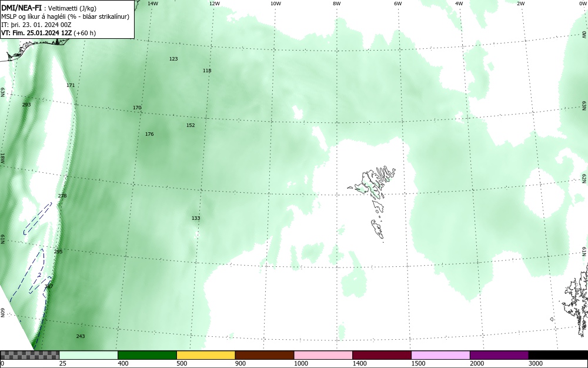Click the MSLP og líkur á hagléli line
This screenshot has width=588, height=368.
(x=65, y=16)
